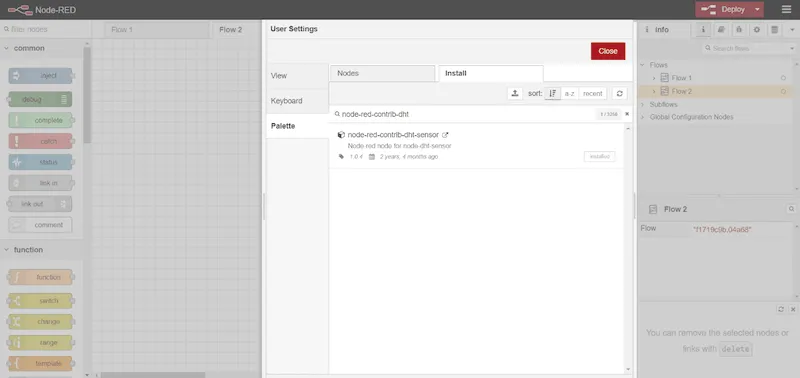Screen dimensions: 800x378
Task: Expand Flow 1 in the info tree
Action: click(x=654, y=78)
